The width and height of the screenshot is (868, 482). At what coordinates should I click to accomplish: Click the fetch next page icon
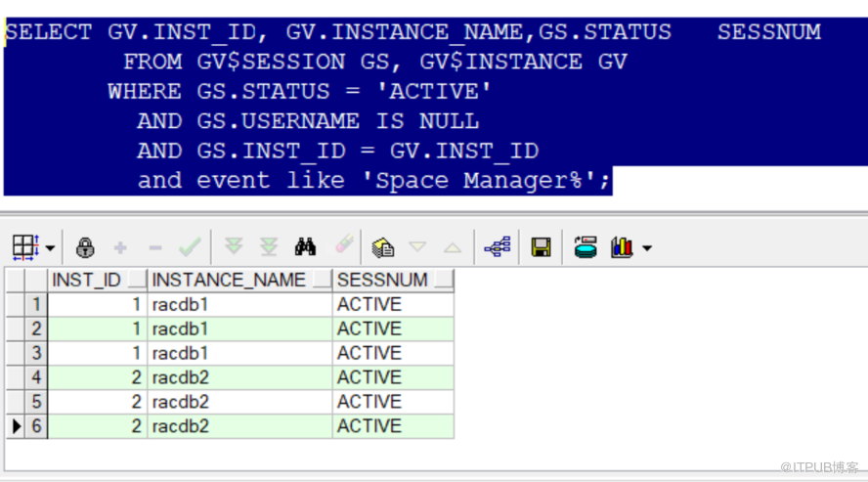point(233,247)
